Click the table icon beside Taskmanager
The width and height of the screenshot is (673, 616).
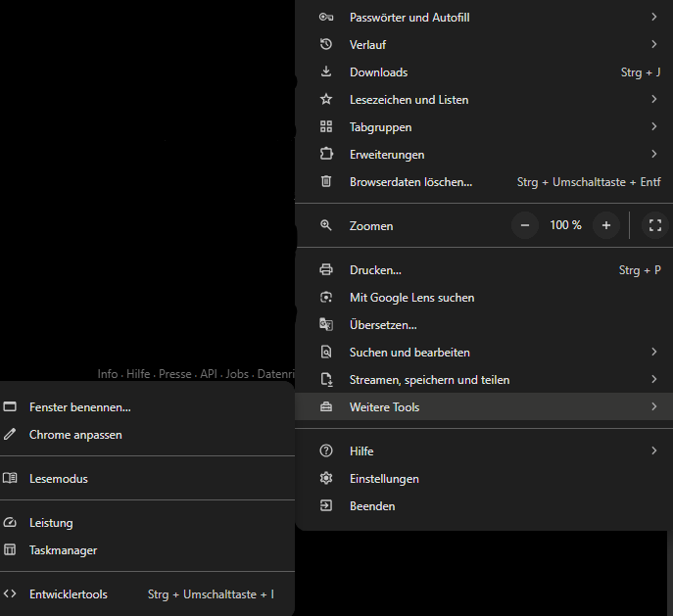[10, 549]
